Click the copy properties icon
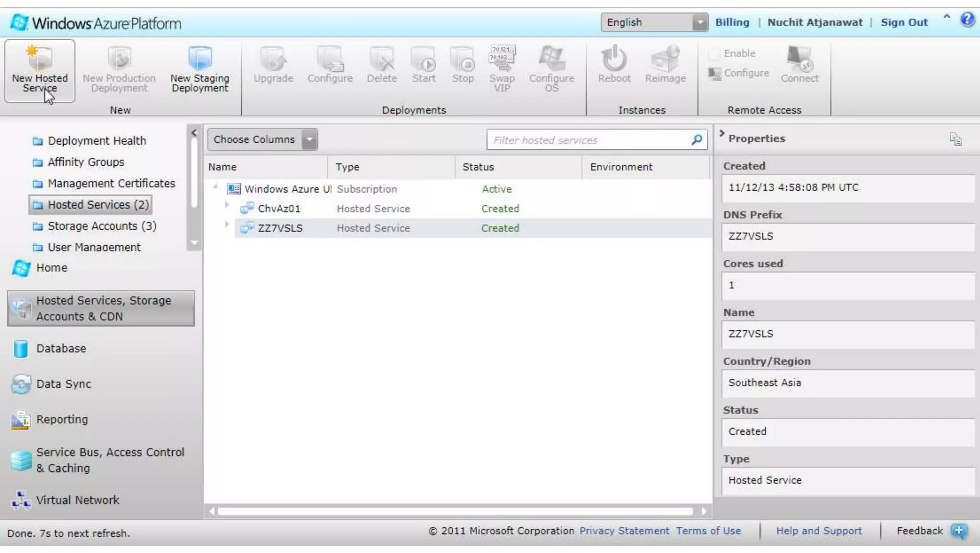This screenshot has width=980, height=553. coord(955,139)
